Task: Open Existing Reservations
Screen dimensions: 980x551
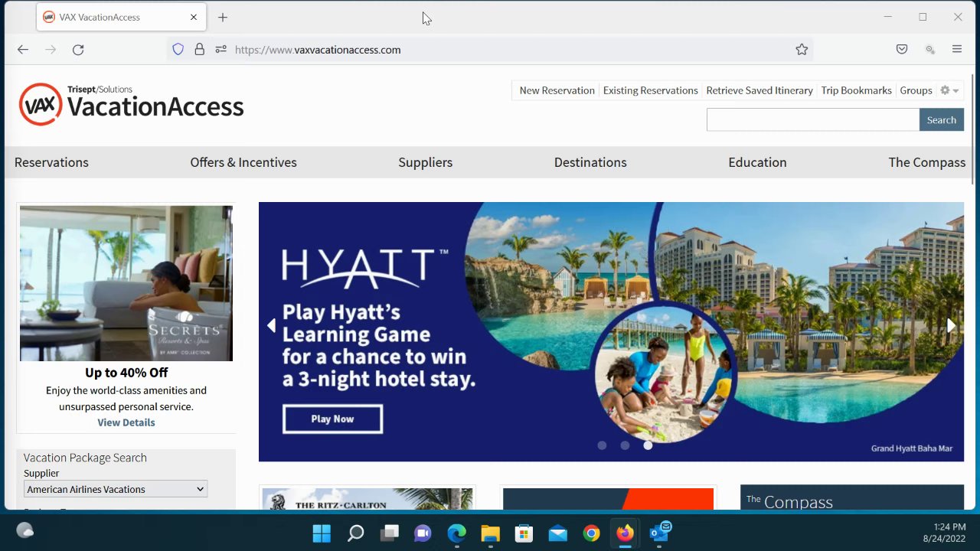Action: [650, 90]
